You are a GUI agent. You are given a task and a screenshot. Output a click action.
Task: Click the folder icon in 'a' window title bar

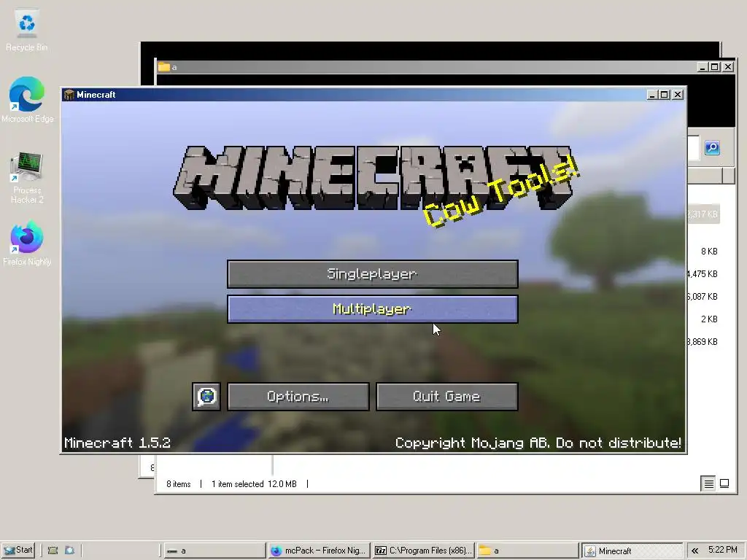[164, 67]
